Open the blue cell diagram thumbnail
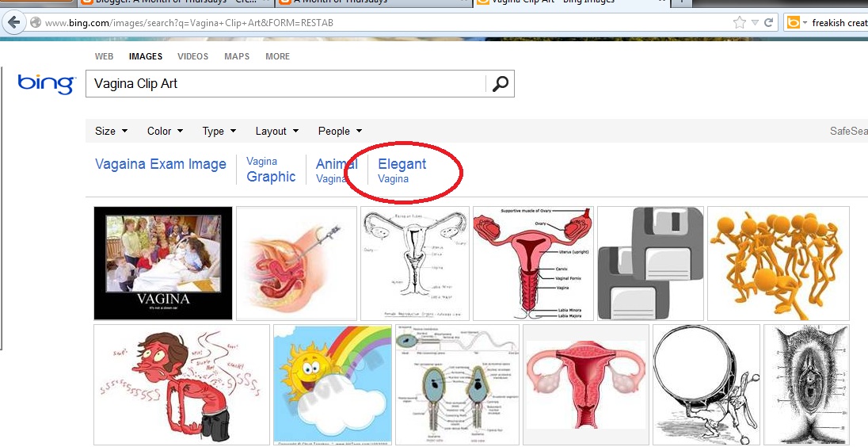 point(457,384)
